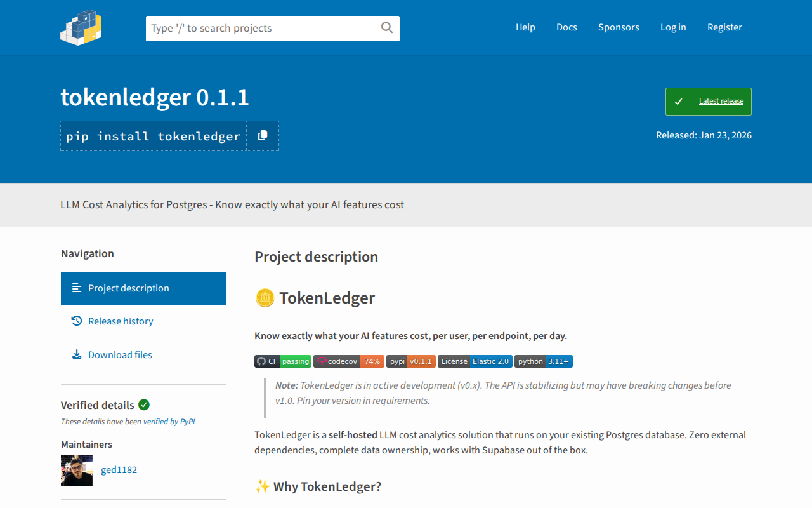This screenshot has height=508, width=812.
Task: Click the tokenledger 0.1.1 title
Action: [x=155, y=97]
